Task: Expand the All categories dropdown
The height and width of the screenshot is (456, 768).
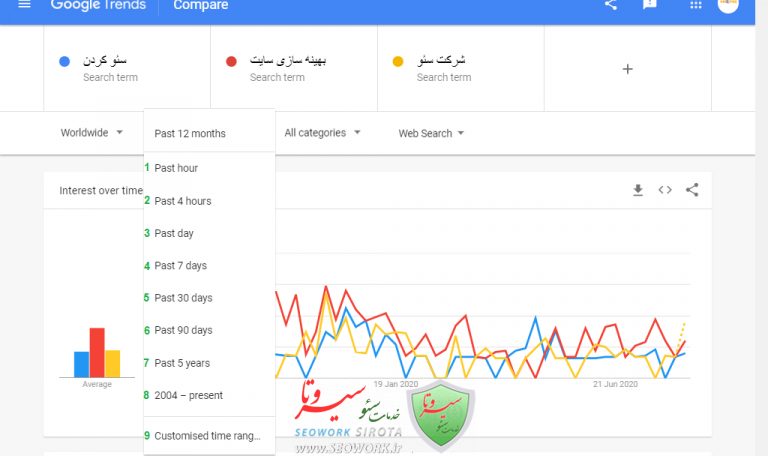Action: point(322,133)
